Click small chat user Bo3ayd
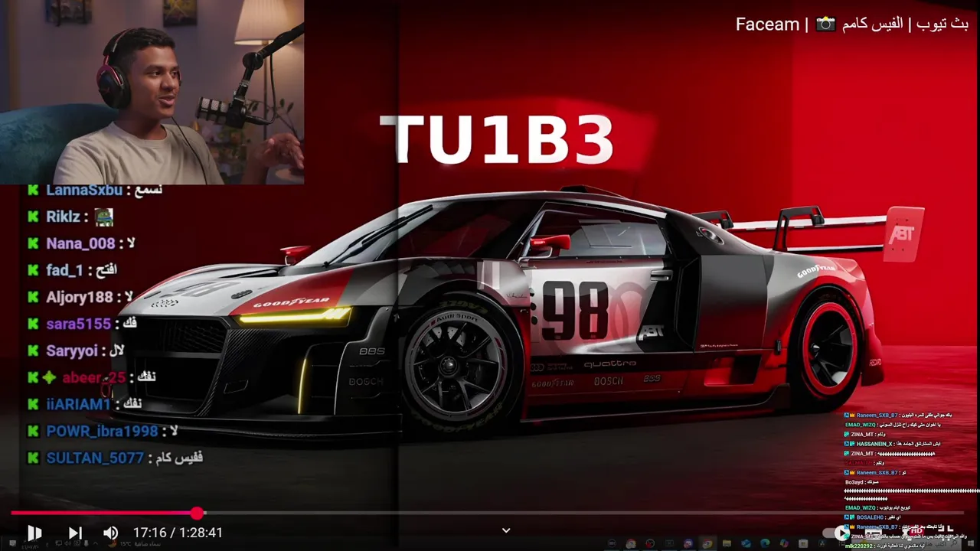 854,482
